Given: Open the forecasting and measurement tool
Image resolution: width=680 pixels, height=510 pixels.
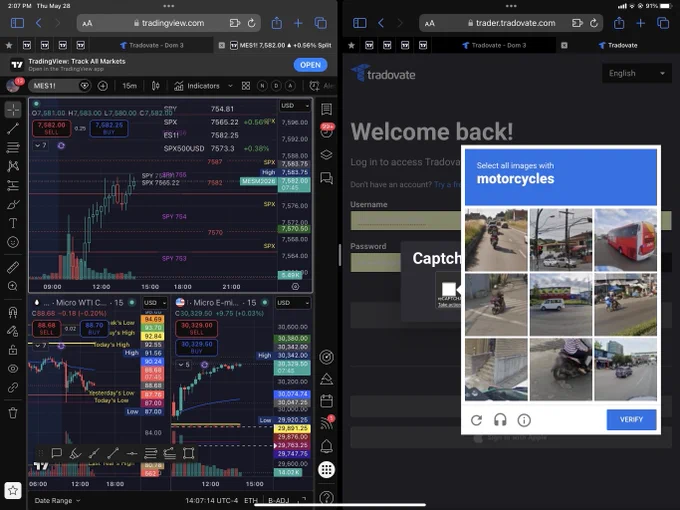Looking at the screenshot, I should tap(13, 186).
